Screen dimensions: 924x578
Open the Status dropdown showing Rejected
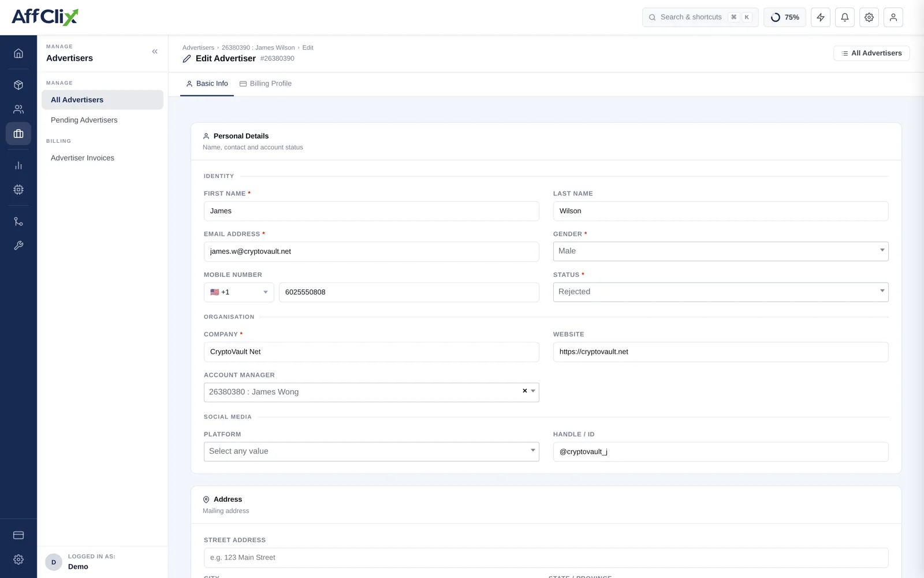(x=721, y=292)
